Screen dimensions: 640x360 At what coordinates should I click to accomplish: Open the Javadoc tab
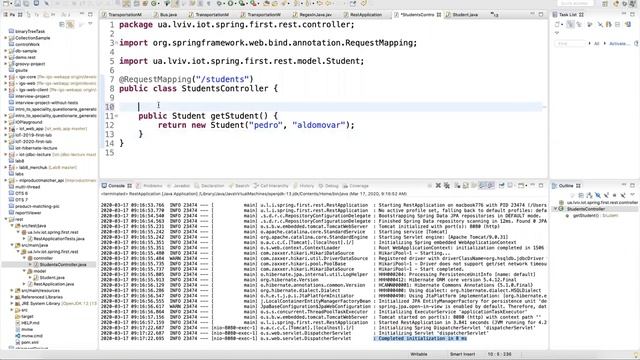178,186
